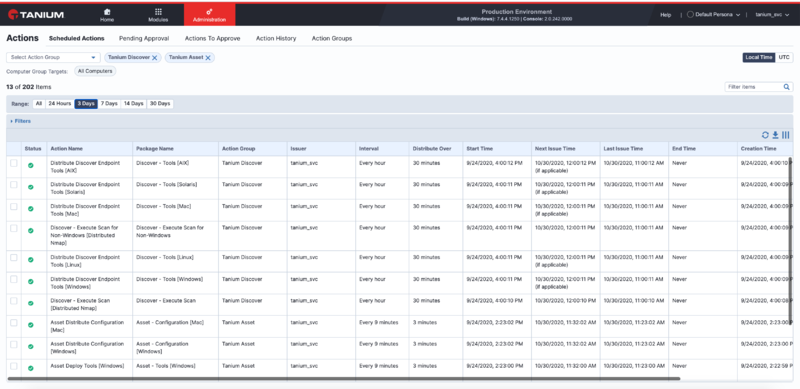This screenshot has width=800, height=389.
Task: Set the range to 3 Days
Action: (x=86, y=104)
